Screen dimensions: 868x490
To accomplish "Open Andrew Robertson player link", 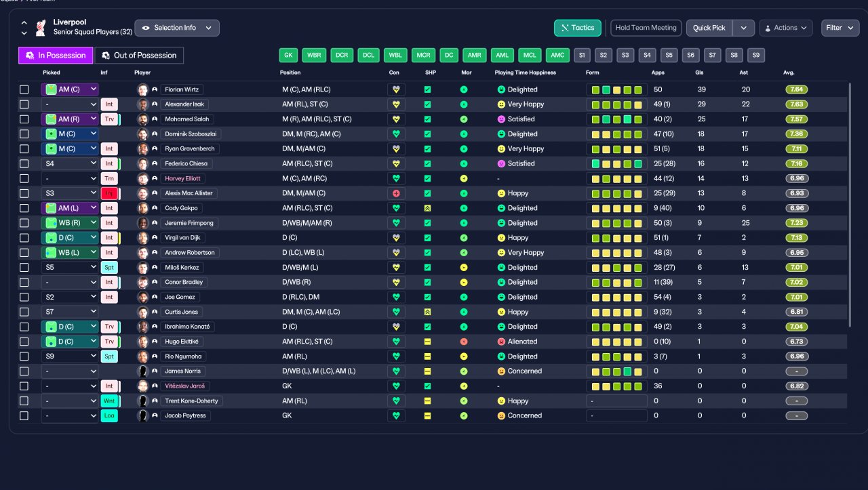I will point(190,253).
